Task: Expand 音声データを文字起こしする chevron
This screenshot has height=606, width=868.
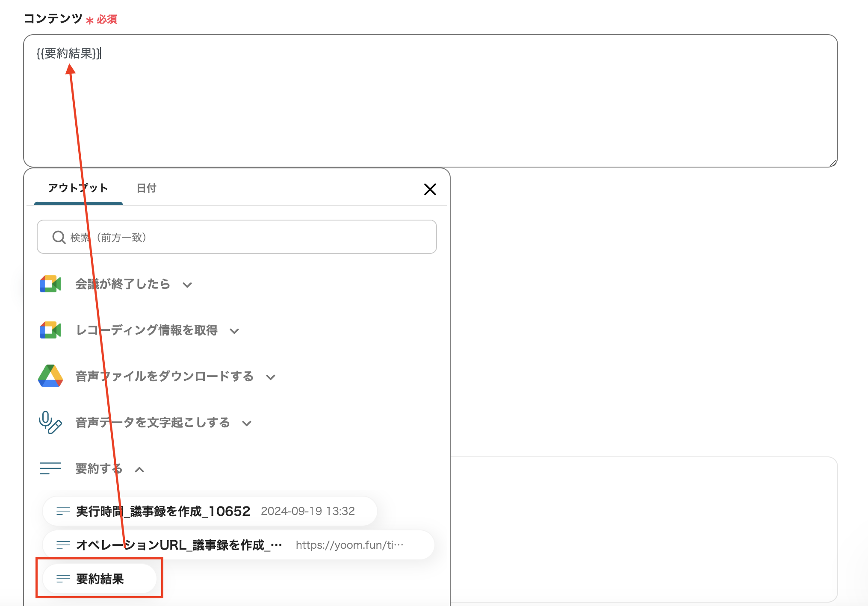Action: (247, 424)
